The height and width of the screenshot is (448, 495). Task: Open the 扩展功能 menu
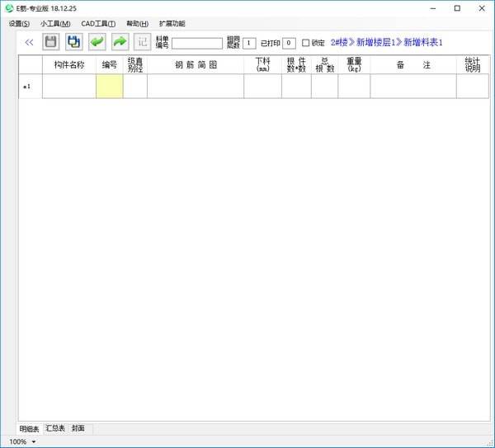(x=172, y=24)
